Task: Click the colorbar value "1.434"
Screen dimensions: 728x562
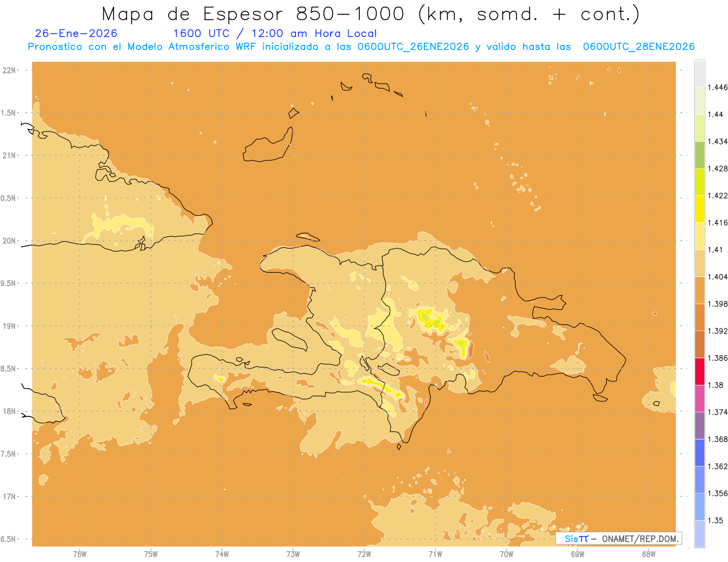Action: point(718,141)
